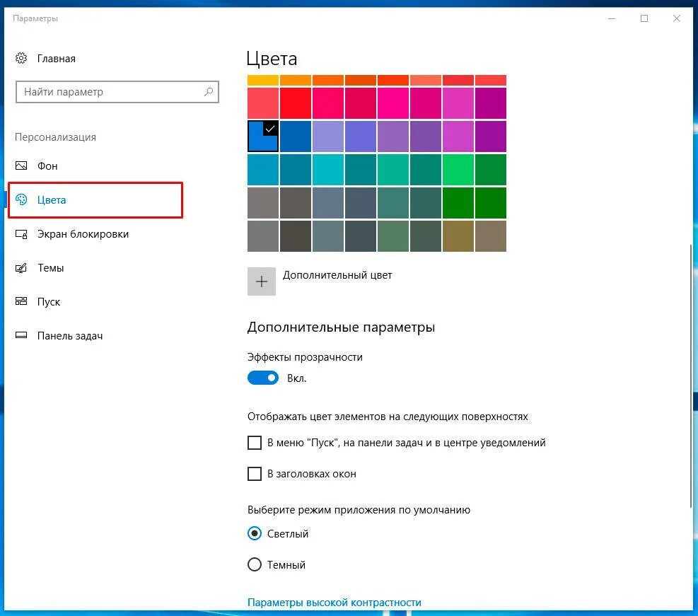
Task: Click the Цвета palette icon
Action: 21,199
